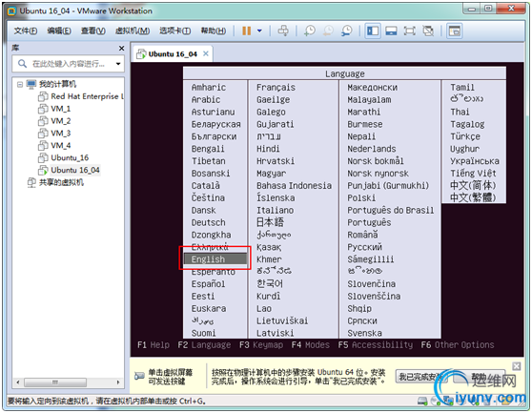Click the keyboard hint icon in info bar
This screenshot has height=413, width=532.
(x=139, y=376)
